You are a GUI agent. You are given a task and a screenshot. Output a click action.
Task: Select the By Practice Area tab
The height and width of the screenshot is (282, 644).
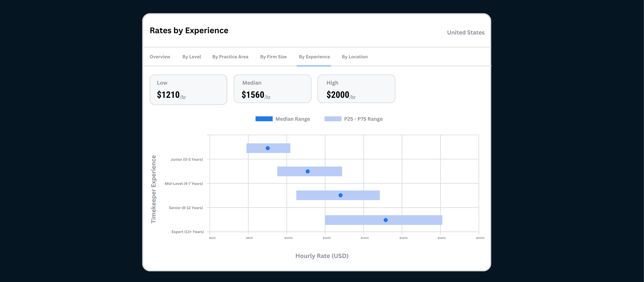pyautogui.click(x=230, y=57)
